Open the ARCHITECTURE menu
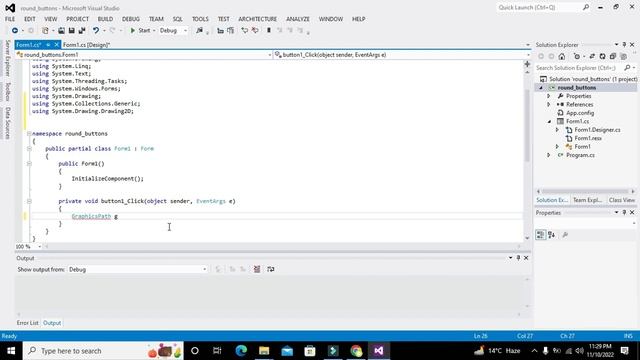This screenshot has width=640, height=360. tap(258, 19)
